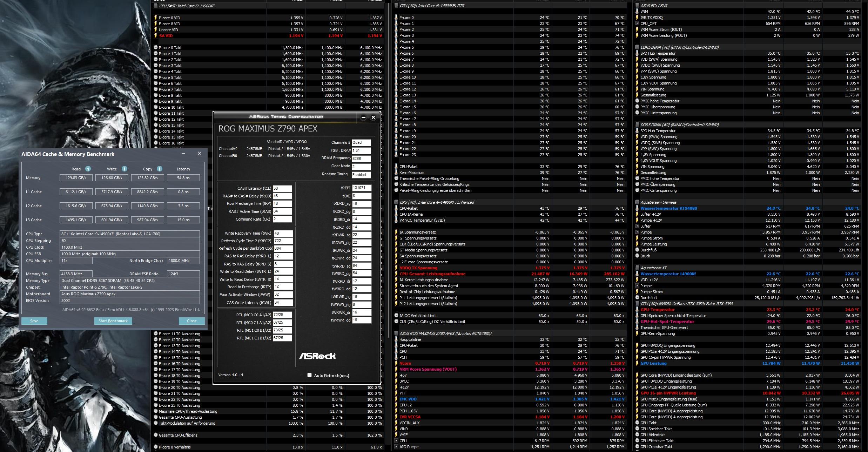Click the info icon beside Write column

pyautogui.click(x=124, y=169)
